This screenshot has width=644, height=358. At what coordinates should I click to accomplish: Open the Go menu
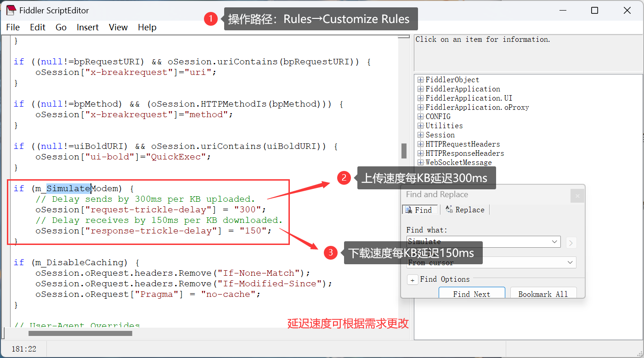tap(61, 27)
